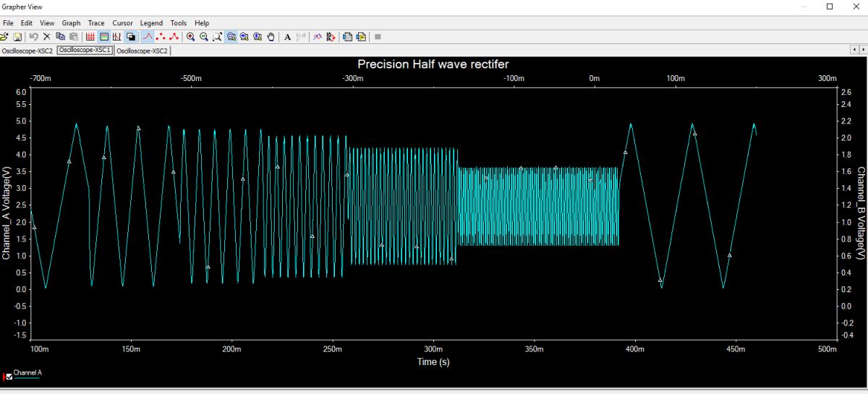Click the Add Text 'A' icon
Screen dimensions: 868x394
pos(287,36)
